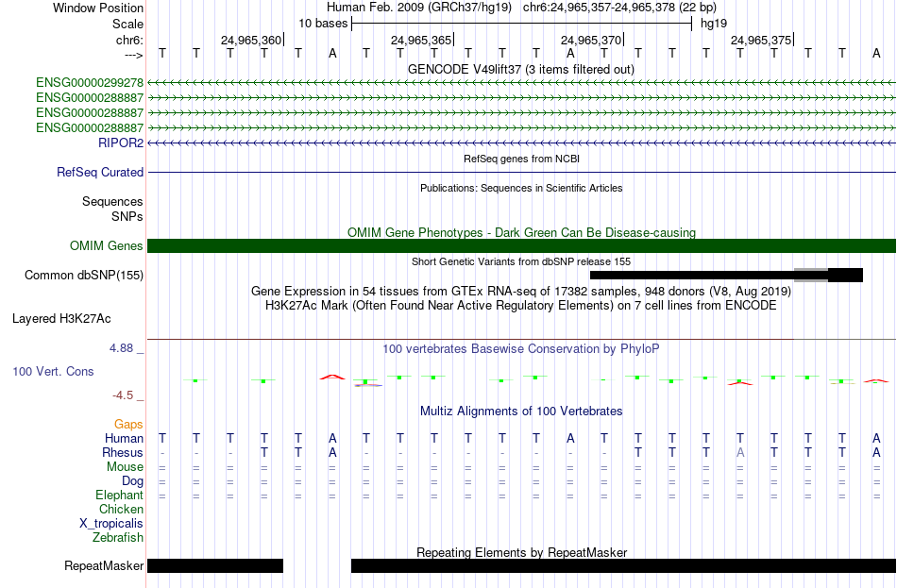Screen dimensions: 897x588
Task: Open Publications: Sequences in Scientific Articles title
Action: tap(521, 188)
